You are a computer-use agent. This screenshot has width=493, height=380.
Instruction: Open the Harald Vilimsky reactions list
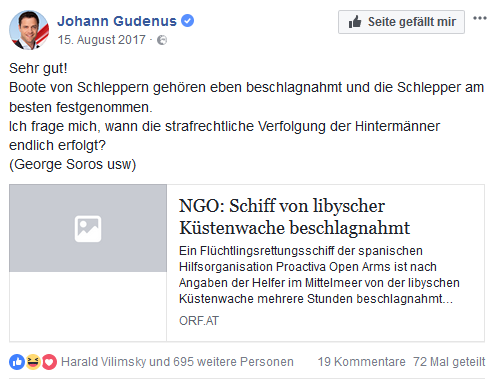point(177,362)
